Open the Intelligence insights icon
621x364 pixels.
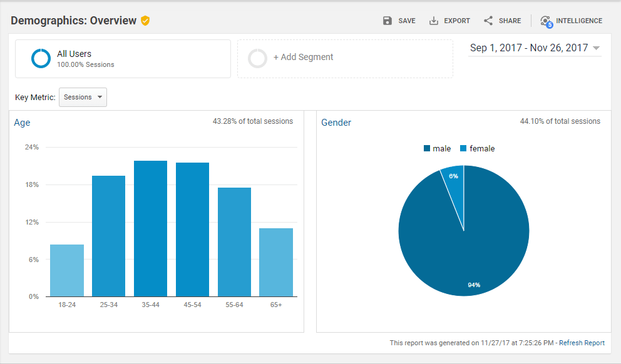coord(547,21)
